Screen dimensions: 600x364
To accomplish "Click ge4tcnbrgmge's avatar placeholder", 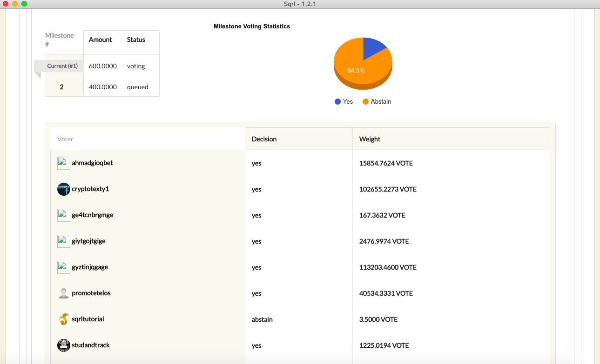I will point(63,215).
